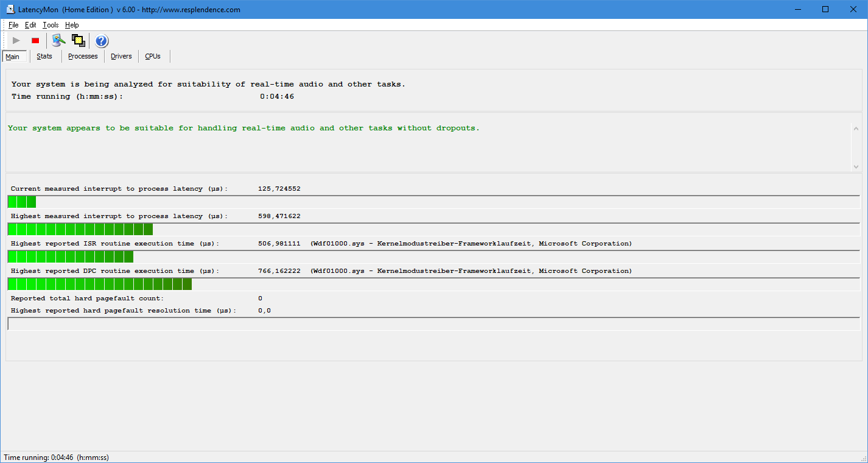This screenshot has height=463, width=868.
Task: Stop monitoring with the red square icon
Action: coord(35,41)
